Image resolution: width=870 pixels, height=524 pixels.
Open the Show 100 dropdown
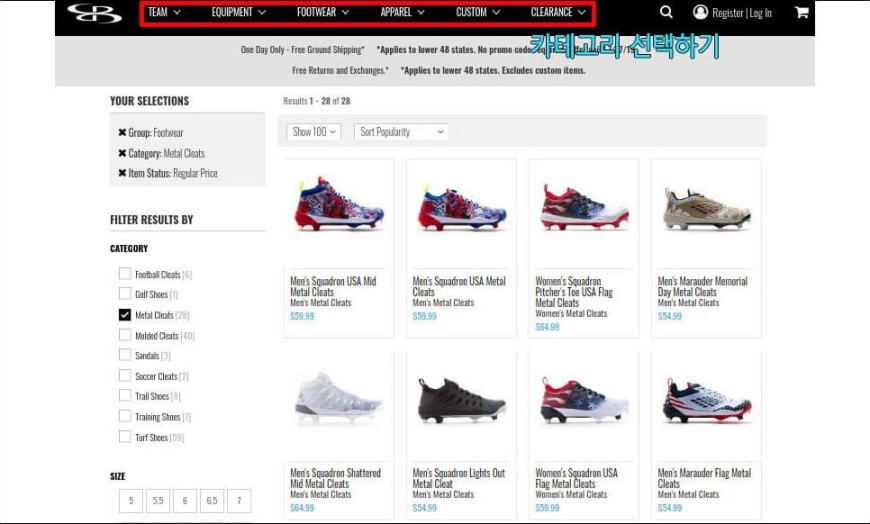point(313,132)
